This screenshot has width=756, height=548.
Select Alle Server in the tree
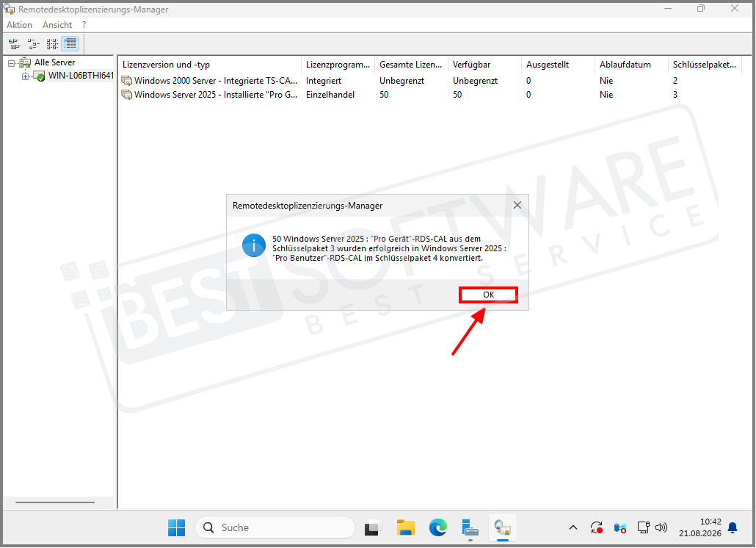(x=54, y=62)
